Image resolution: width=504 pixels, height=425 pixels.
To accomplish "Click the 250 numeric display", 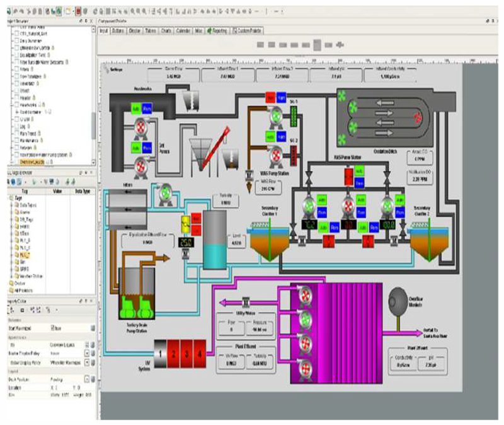I will click(x=185, y=242).
